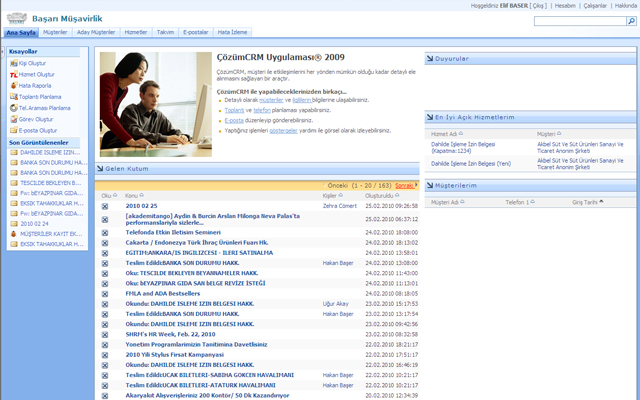Open the Hesabım link
The image size is (640, 400).
[565, 6]
